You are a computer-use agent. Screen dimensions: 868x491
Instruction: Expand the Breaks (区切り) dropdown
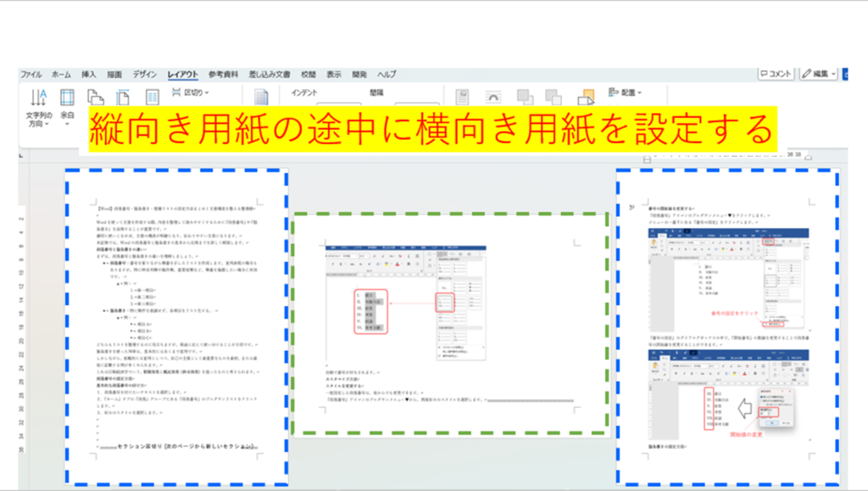192,92
